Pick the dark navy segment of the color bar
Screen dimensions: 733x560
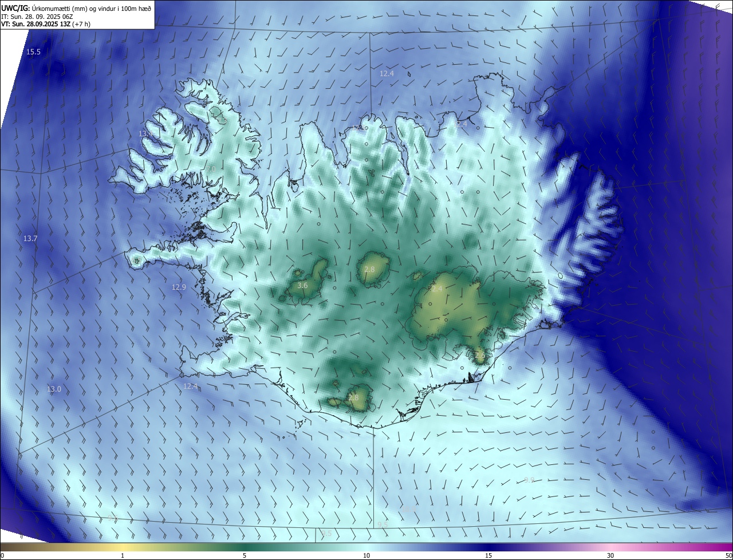coord(488,547)
